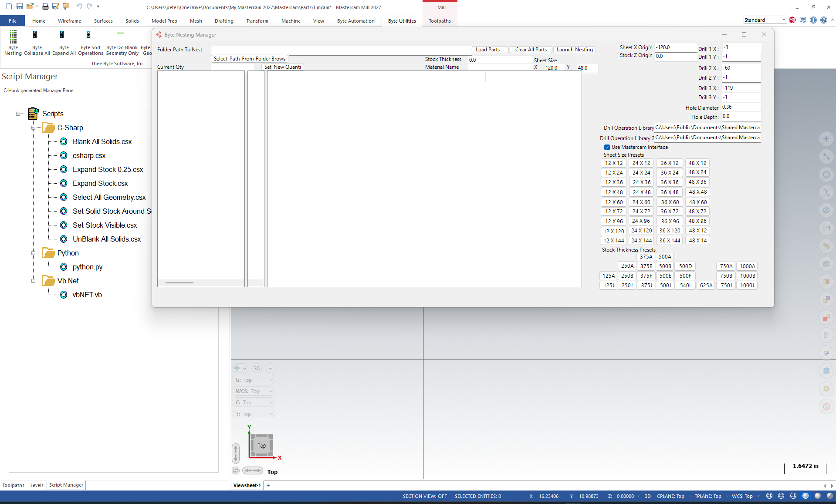
Task: Click the Print icon in quick access toolbar
Action: pos(45,6)
